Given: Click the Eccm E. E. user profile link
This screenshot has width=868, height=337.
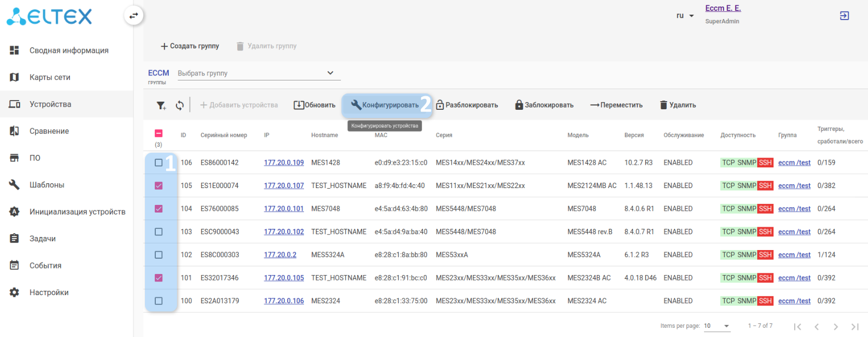Looking at the screenshot, I should pyautogui.click(x=723, y=8).
